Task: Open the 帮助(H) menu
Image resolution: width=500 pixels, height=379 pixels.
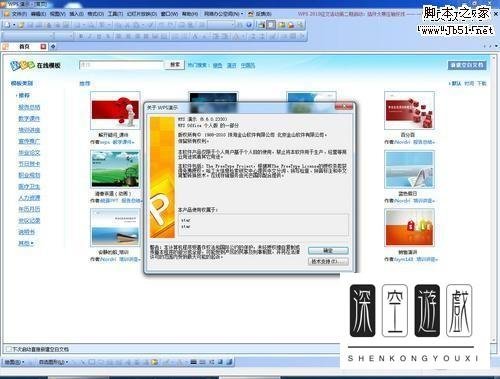Action: point(190,14)
